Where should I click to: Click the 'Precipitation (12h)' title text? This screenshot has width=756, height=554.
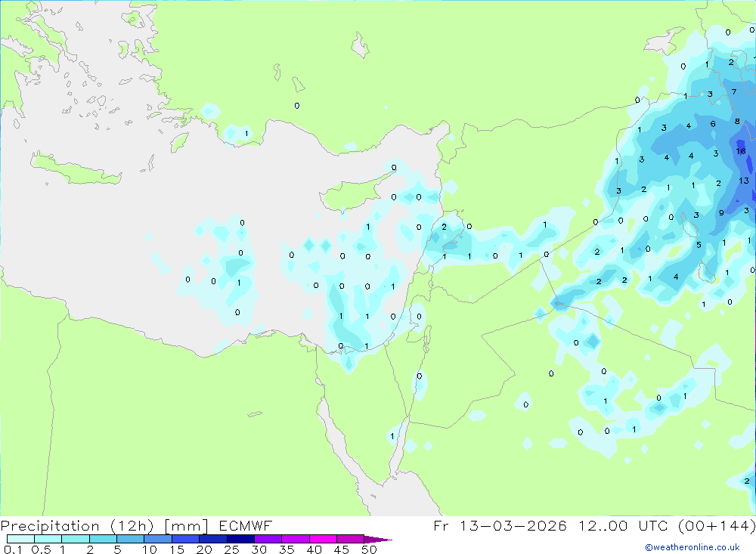tap(77, 526)
